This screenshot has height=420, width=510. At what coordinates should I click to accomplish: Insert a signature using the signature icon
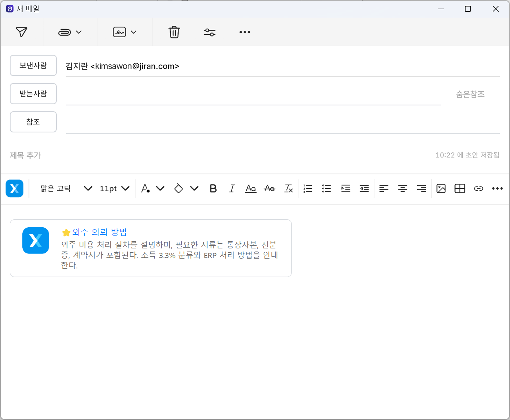click(119, 32)
